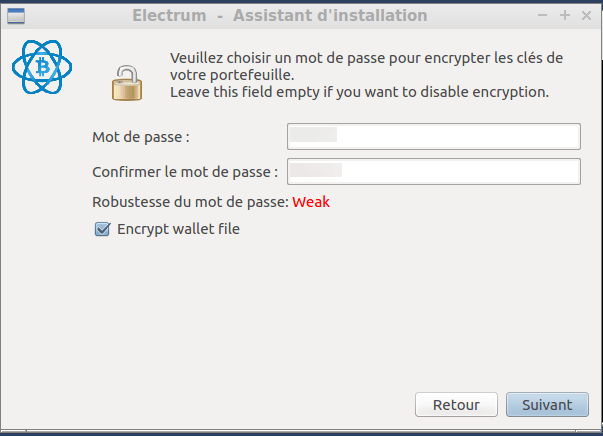The image size is (603, 436).
Task: Click the "Robustesse du mot de passe:" label
Action: [x=190, y=202]
